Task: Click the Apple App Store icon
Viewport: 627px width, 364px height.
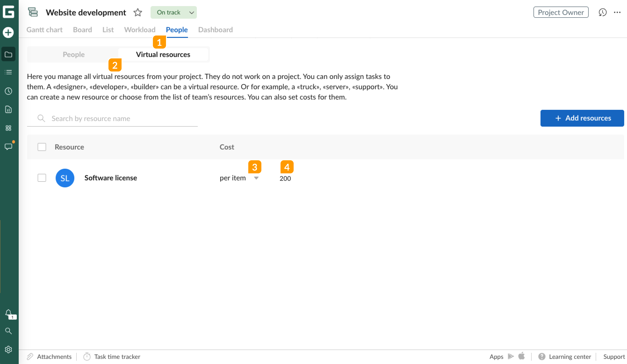Action: (x=522, y=356)
